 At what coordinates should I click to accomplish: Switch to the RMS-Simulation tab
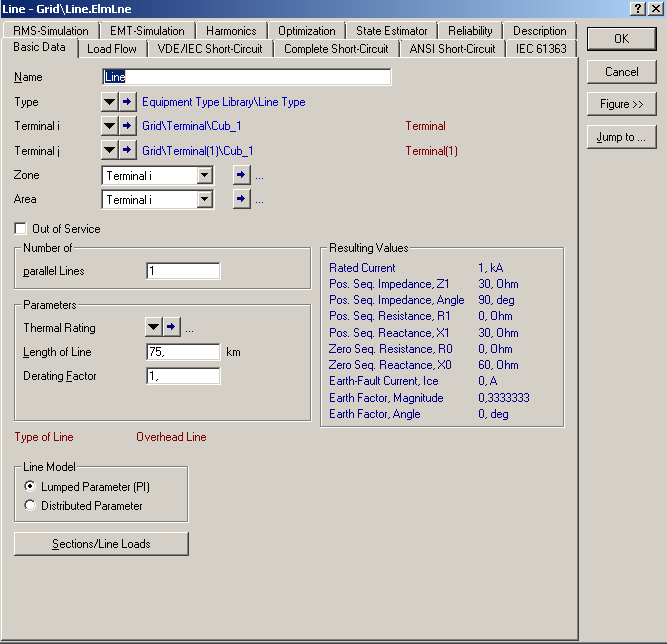[51, 31]
